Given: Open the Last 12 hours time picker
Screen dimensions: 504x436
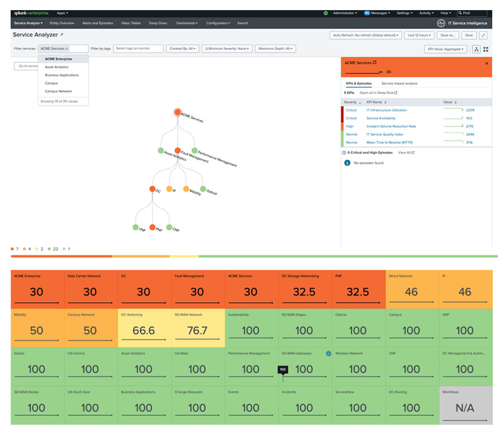Looking at the screenshot, I should pyautogui.click(x=419, y=35).
